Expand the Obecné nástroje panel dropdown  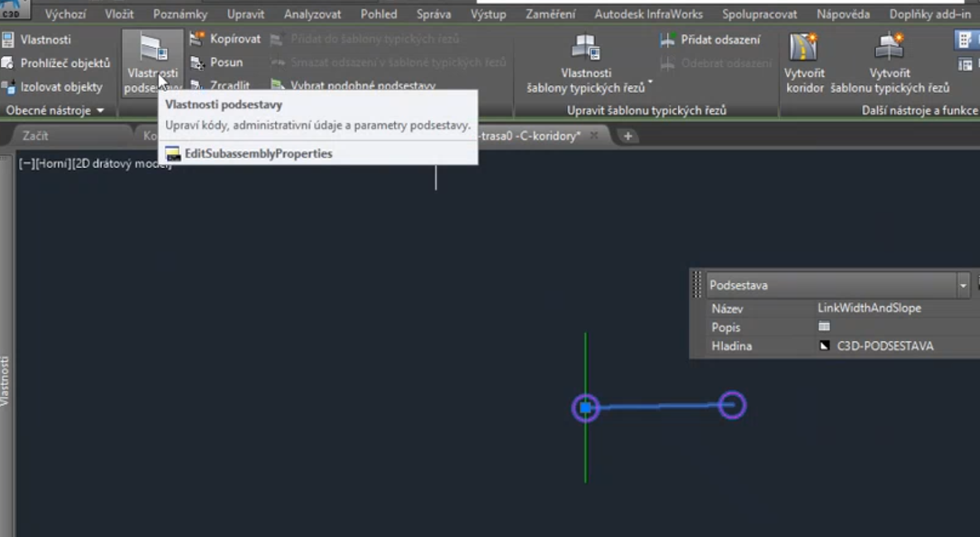click(x=100, y=110)
